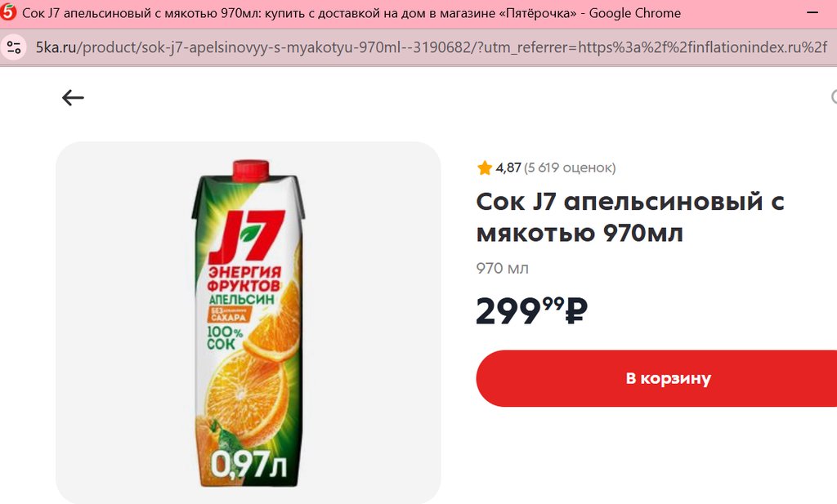Click the 299.99 price label
Image resolution: width=837 pixels, height=504 pixels.
click(531, 311)
